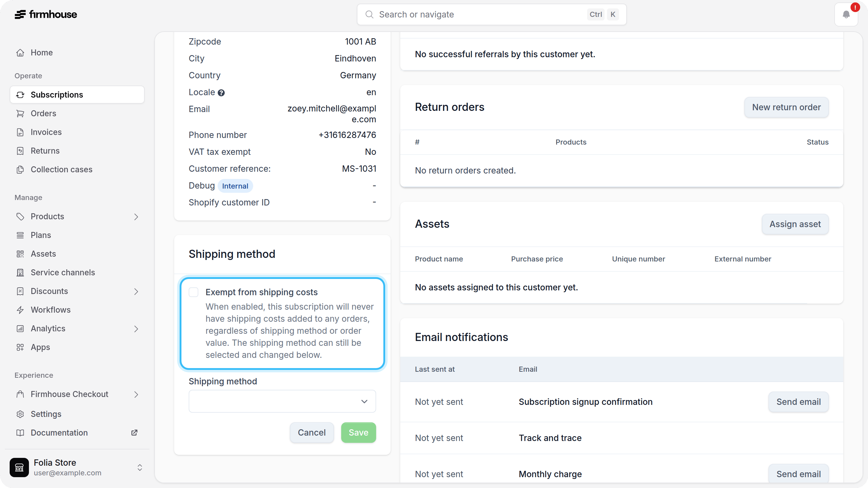This screenshot has height=488, width=868.
Task: Click the Internal debug badge
Action: (x=235, y=186)
